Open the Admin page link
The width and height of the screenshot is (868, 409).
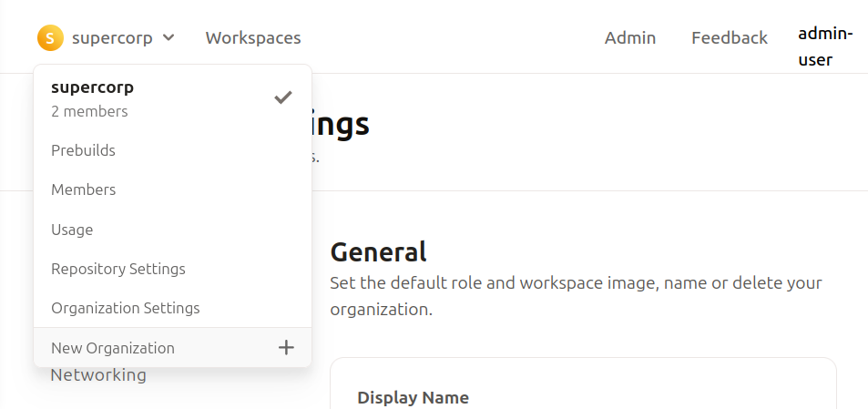pyautogui.click(x=630, y=38)
